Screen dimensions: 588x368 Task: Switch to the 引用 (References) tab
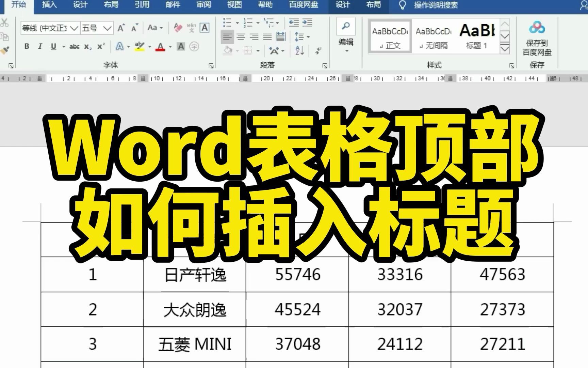[x=142, y=5]
